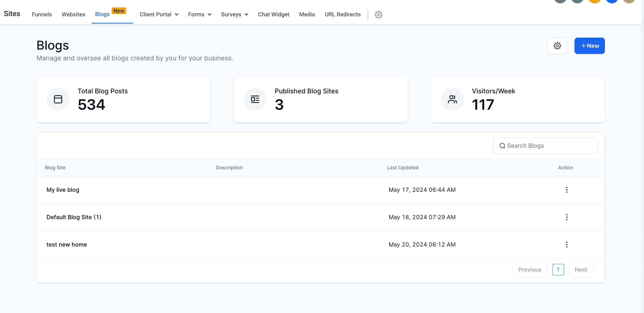This screenshot has height=313, width=644.
Task: Open the Media tab
Action: (x=307, y=14)
